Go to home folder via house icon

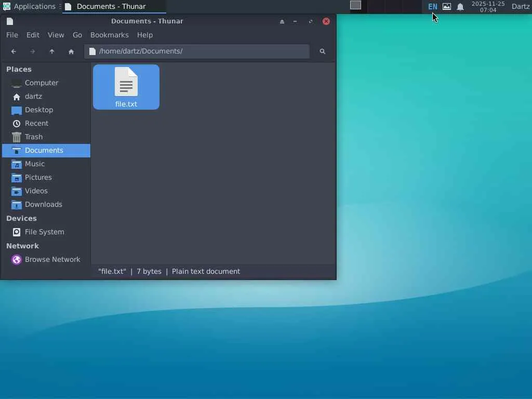coord(71,51)
